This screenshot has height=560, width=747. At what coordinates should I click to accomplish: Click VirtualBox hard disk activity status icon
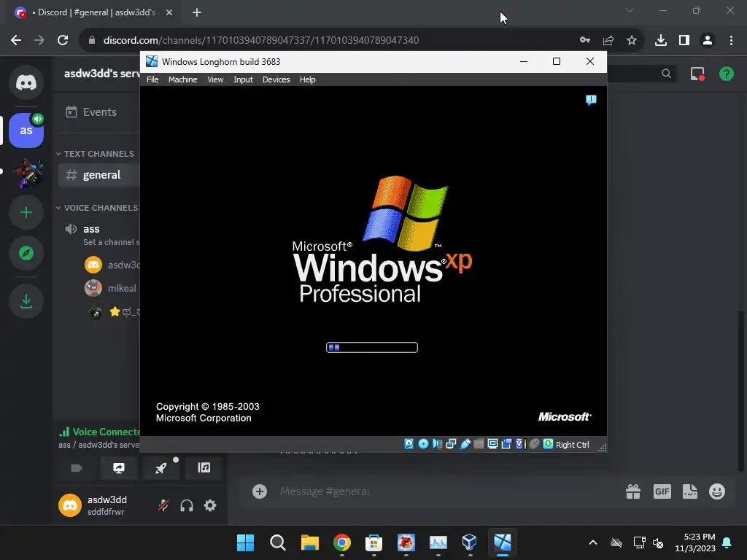pyautogui.click(x=409, y=444)
